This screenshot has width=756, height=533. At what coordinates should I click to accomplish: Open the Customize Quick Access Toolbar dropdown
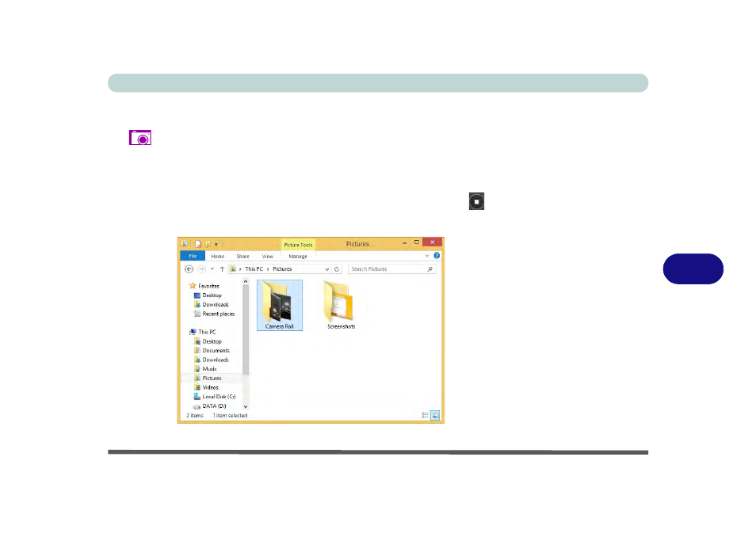[216, 244]
